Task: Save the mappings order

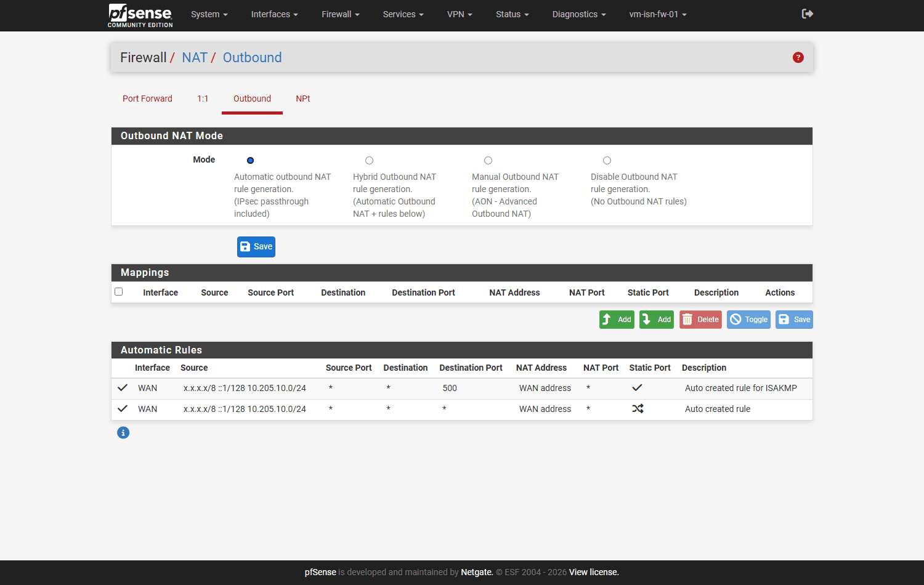Action: (794, 320)
